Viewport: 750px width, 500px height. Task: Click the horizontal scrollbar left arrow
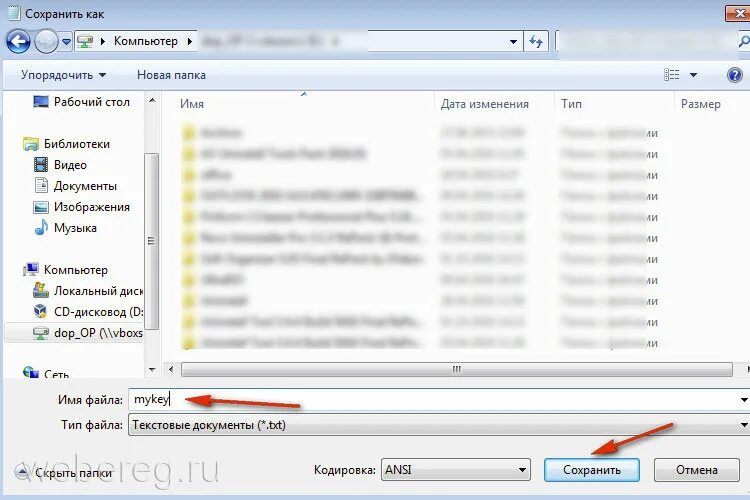[171, 369]
